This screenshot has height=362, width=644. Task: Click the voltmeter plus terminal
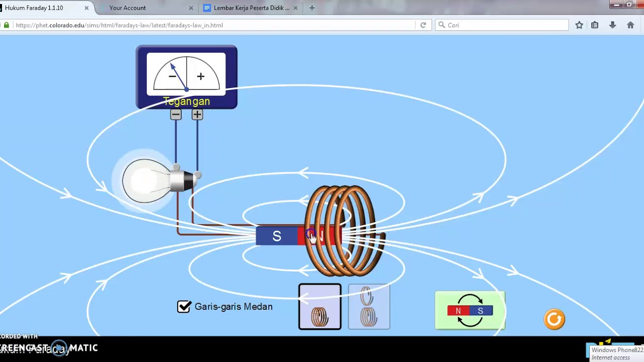[x=197, y=115]
